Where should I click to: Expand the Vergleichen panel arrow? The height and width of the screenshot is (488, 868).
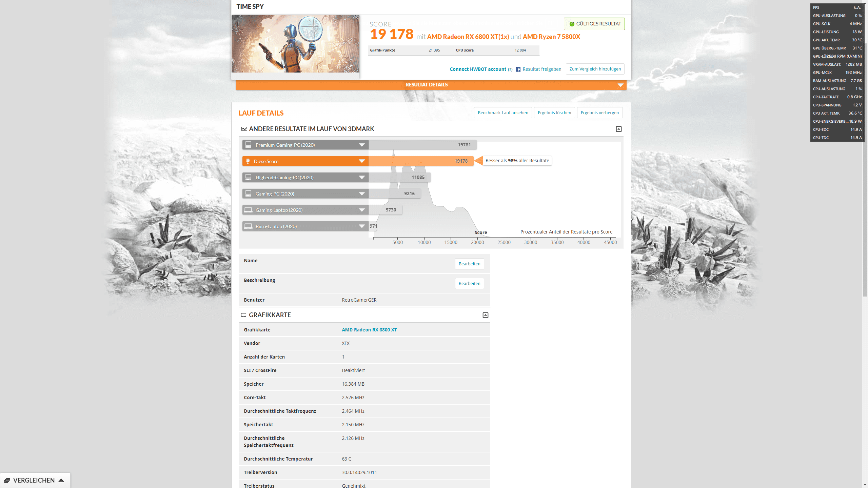[61, 480]
